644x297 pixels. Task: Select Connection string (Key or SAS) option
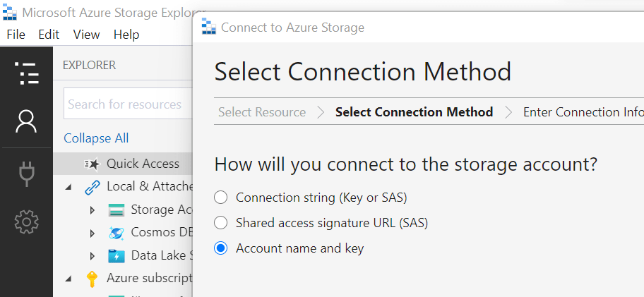221,198
